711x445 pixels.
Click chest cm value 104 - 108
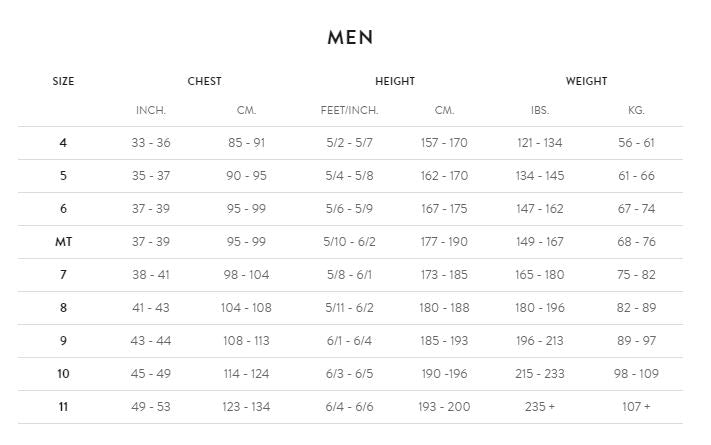(246, 308)
